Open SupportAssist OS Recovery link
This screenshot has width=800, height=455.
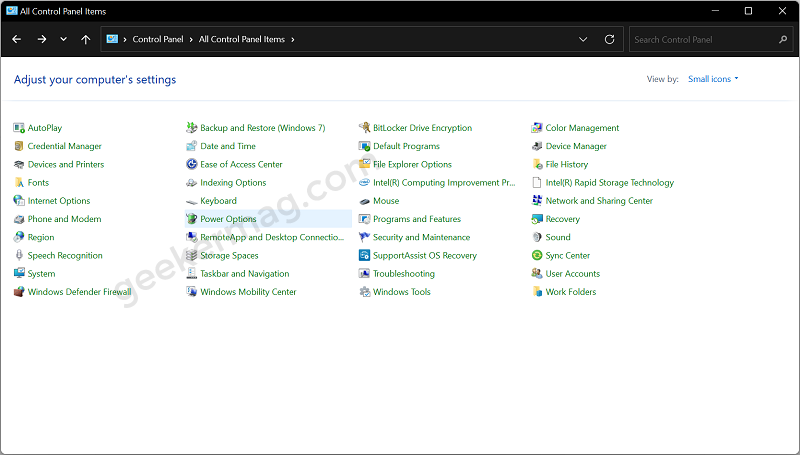[424, 255]
